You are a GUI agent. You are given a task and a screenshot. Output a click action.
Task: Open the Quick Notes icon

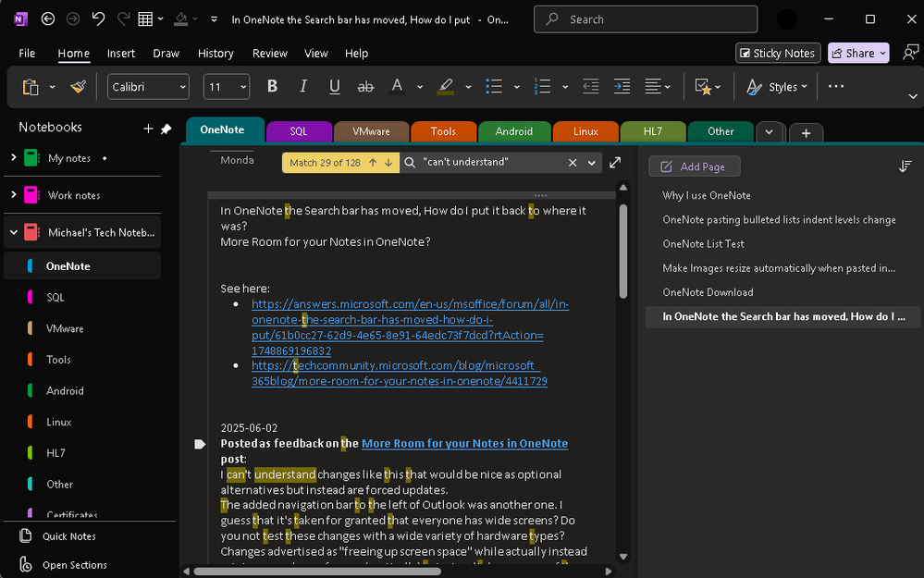(25, 535)
